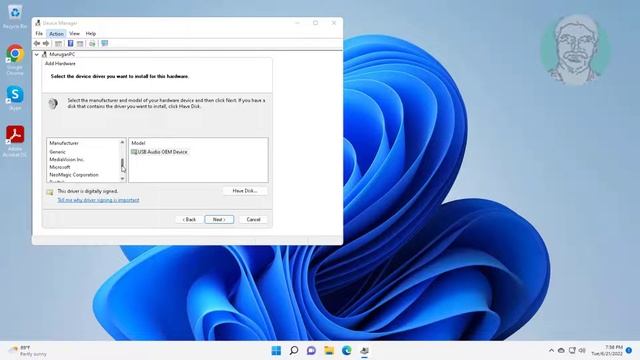Open the driver signing importance link
640x360 pixels.
[98, 200]
